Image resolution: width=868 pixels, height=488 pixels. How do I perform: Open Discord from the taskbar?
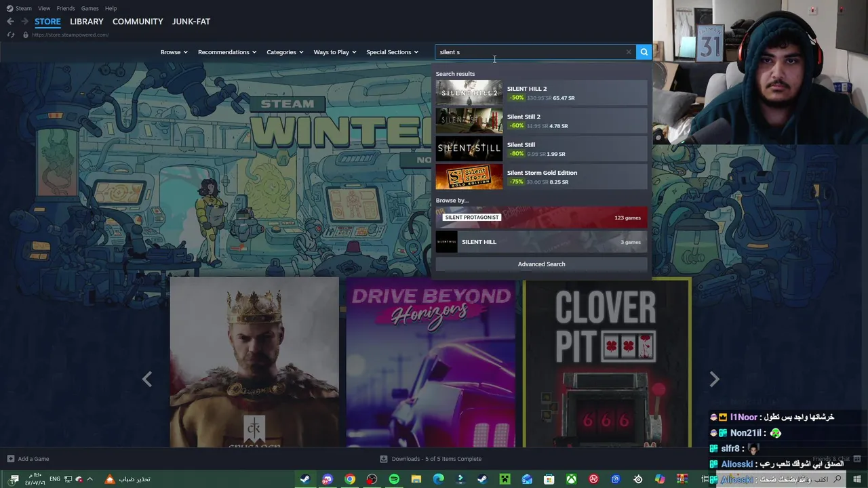tap(328, 479)
